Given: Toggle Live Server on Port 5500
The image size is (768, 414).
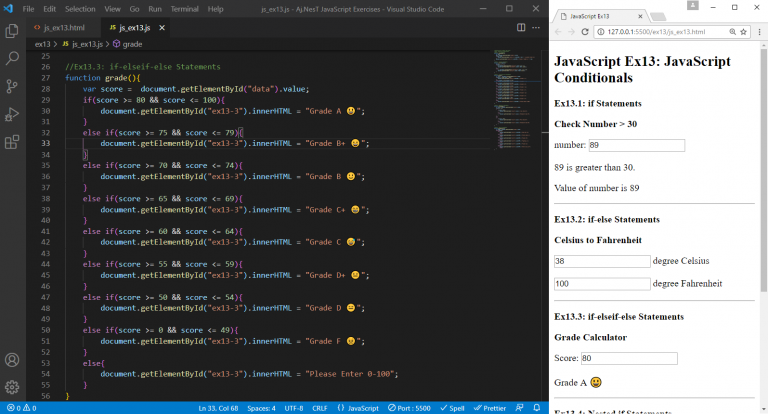Looking at the screenshot, I should tap(408, 408).
